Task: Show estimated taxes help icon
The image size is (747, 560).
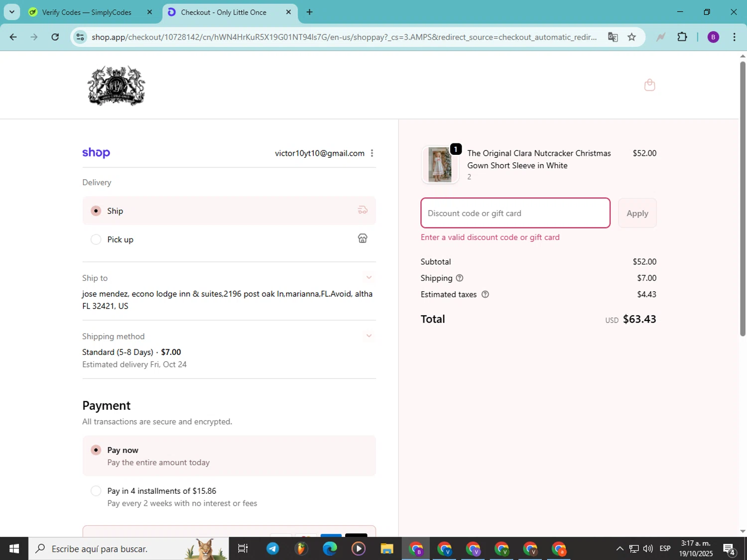Action: [485, 294]
